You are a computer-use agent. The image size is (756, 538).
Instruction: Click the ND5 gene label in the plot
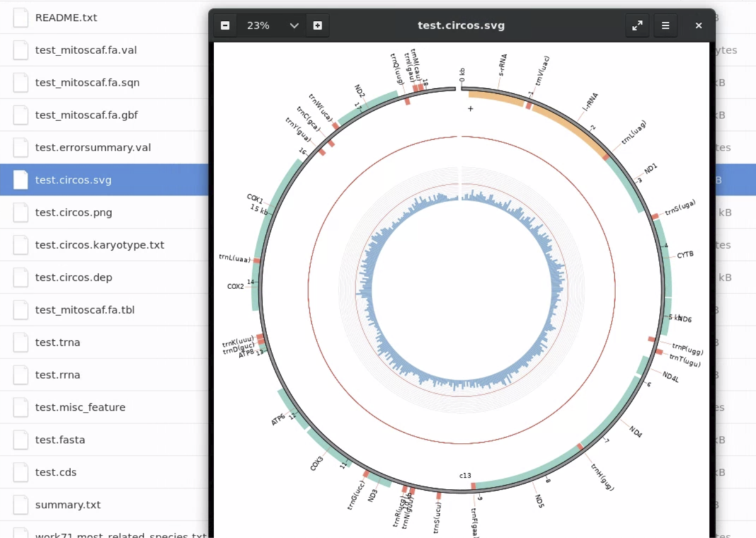pos(539,501)
